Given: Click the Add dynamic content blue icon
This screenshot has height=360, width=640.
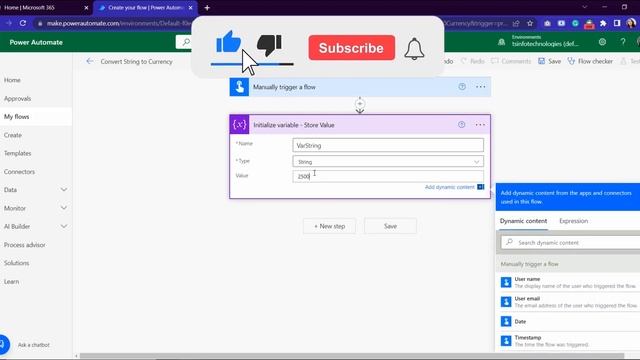Looking at the screenshot, I should click(x=481, y=187).
